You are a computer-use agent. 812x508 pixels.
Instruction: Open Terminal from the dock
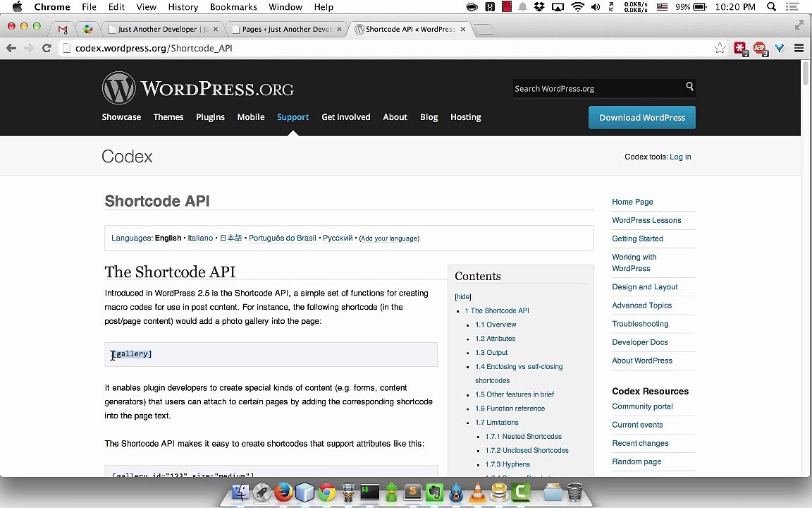click(x=370, y=492)
